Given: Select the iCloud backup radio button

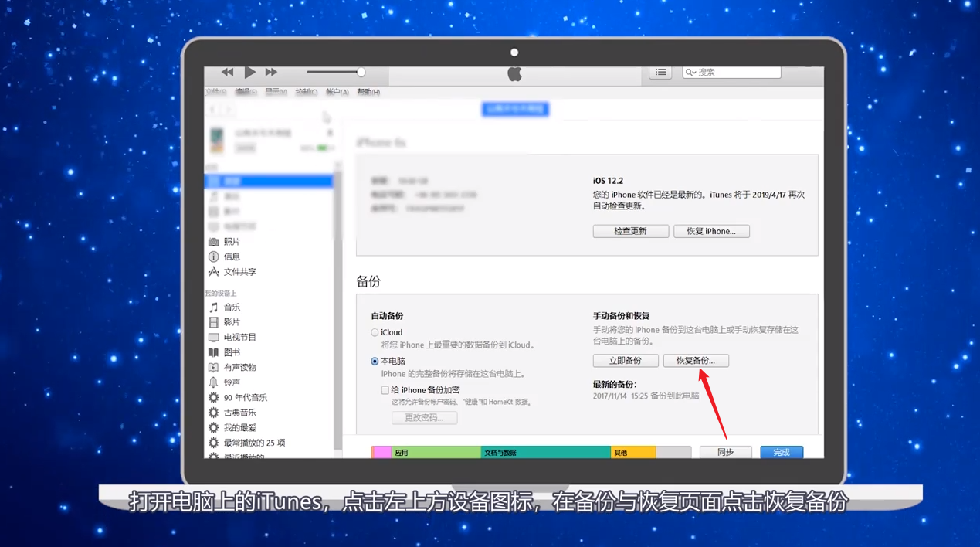Looking at the screenshot, I should click(375, 333).
